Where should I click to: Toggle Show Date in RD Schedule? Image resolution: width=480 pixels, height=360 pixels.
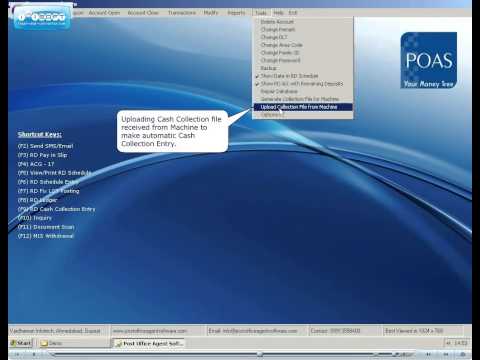(x=289, y=76)
